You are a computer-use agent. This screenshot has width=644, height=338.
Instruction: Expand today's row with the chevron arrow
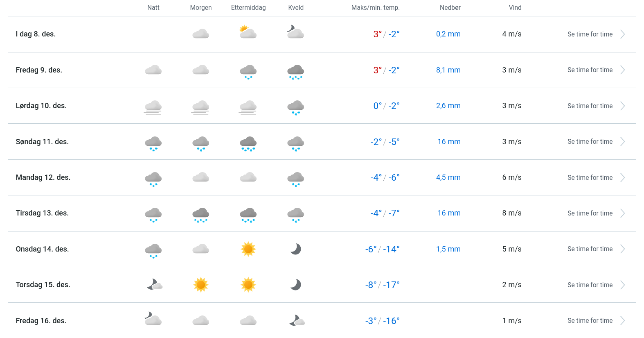[622, 34]
